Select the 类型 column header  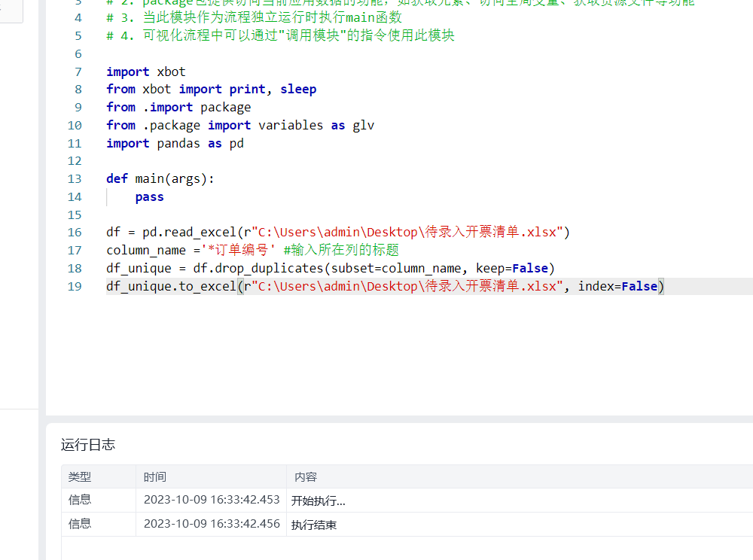tap(79, 477)
